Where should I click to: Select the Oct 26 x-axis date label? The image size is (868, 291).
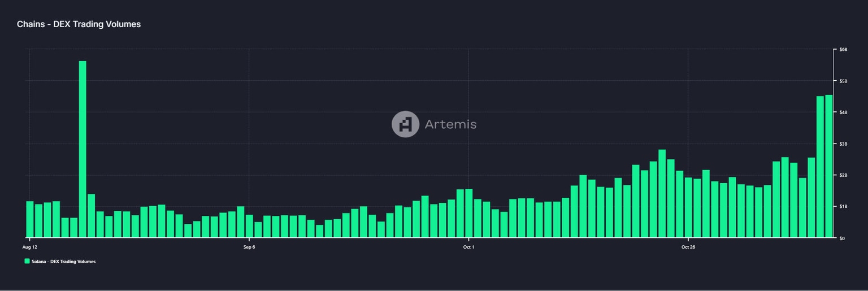point(688,247)
